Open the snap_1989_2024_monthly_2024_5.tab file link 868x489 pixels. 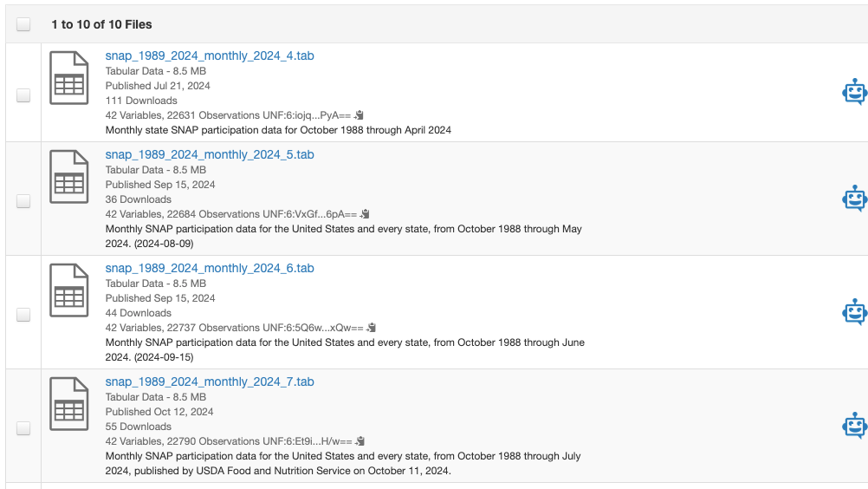pos(210,154)
